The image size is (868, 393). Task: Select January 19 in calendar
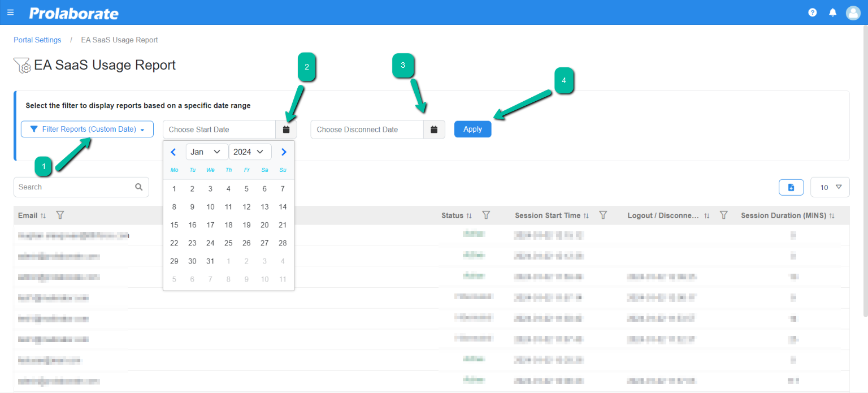tap(246, 225)
